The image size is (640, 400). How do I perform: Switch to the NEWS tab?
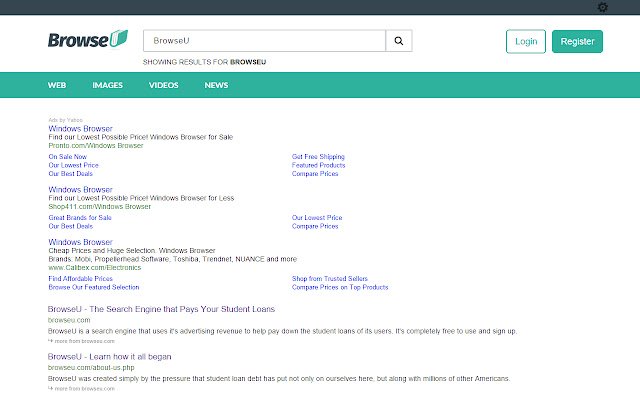pos(216,85)
